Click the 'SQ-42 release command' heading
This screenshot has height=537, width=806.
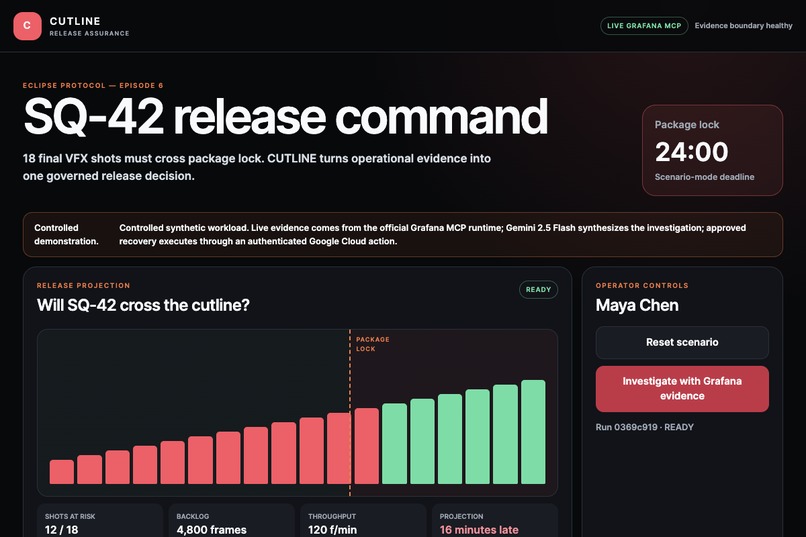[285, 117]
